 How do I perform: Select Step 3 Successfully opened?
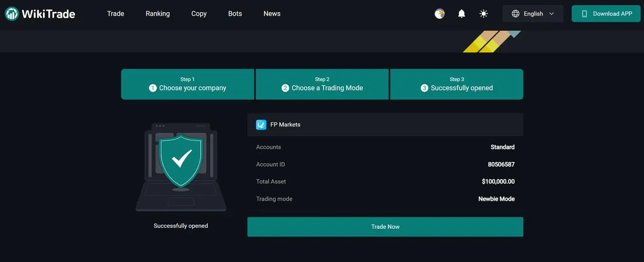457,84
